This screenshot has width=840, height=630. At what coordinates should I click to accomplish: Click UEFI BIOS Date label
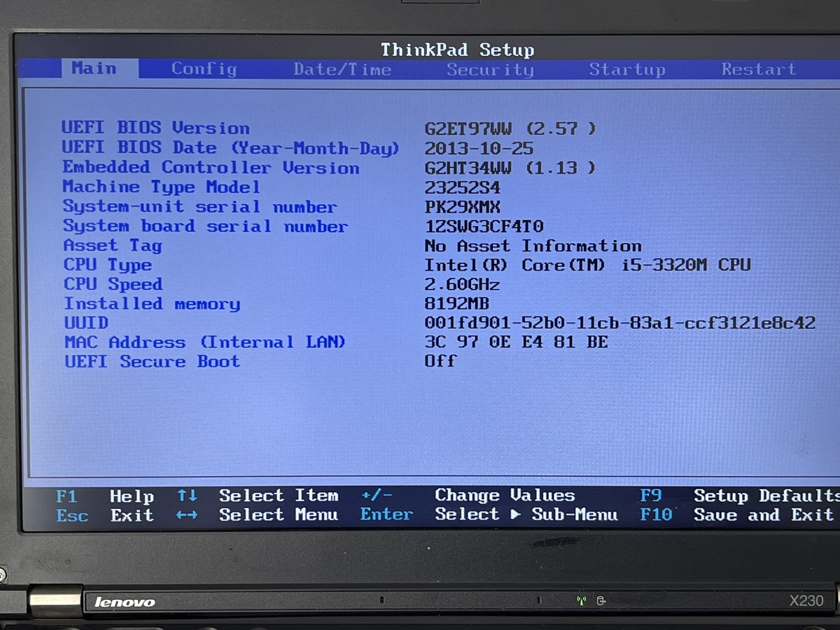pos(230,148)
